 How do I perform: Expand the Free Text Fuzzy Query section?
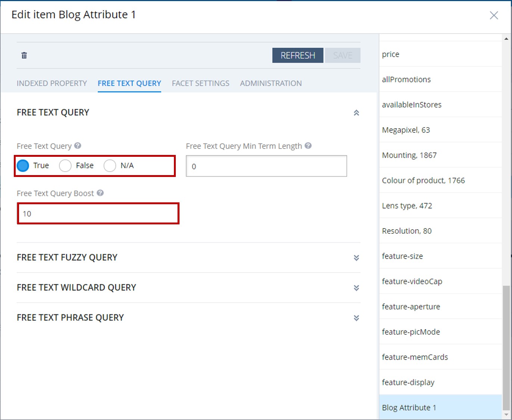point(356,258)
